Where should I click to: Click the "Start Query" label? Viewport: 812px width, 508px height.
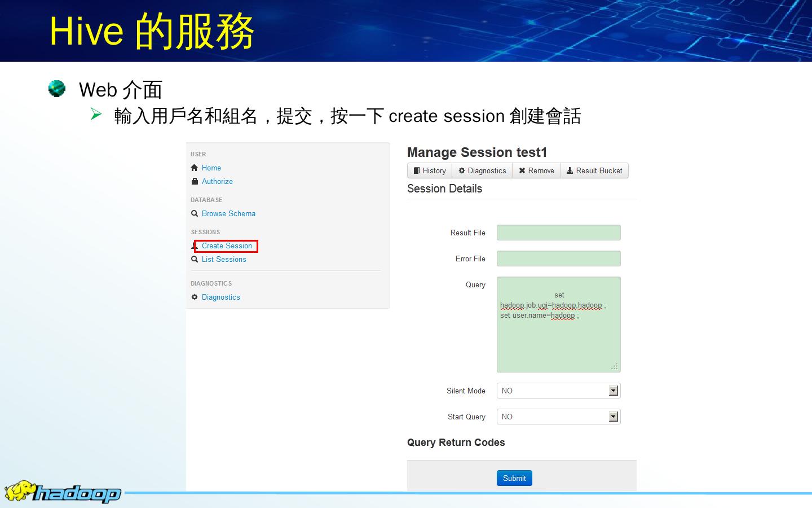coord(466,417)
